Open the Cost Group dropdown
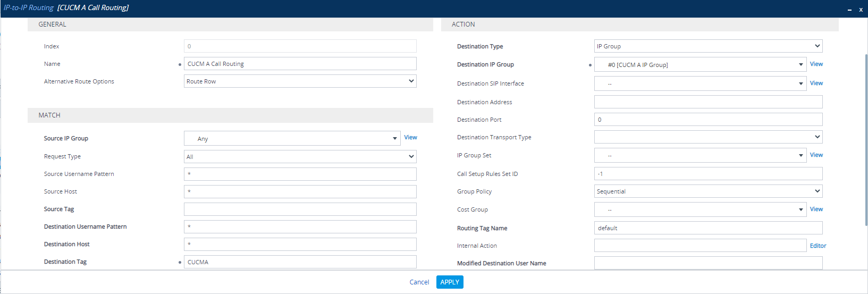The width and height of the screenshot is (868, 294). tap(700, 209)
